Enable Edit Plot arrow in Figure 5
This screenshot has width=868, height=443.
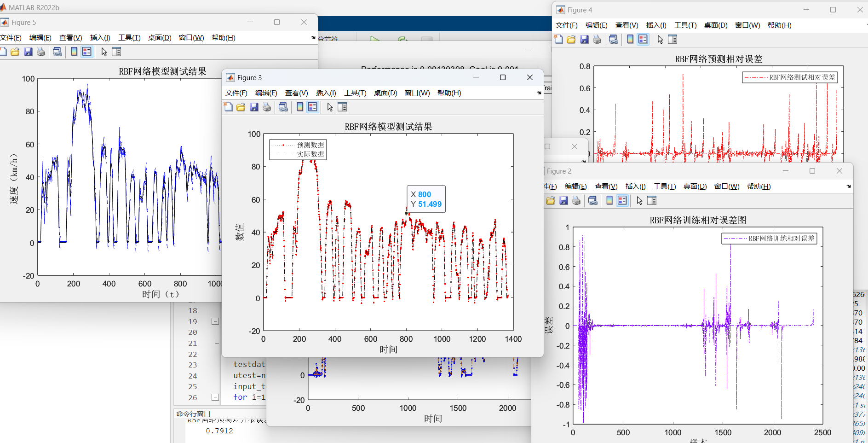click(x=104, y=52)
